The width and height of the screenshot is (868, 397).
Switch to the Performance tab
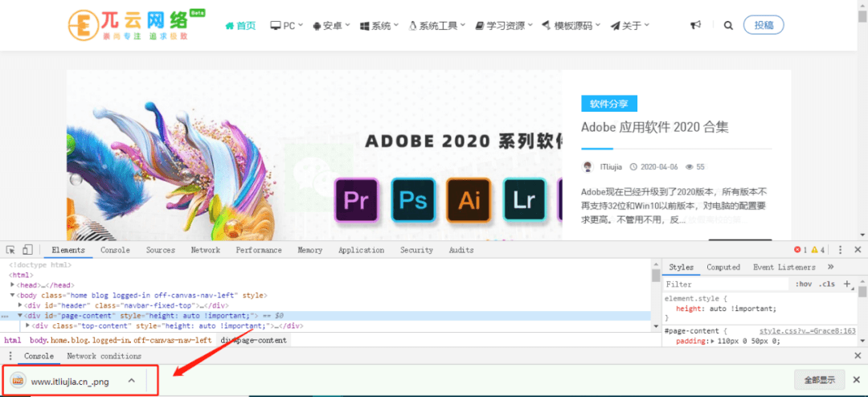(259, 250)
